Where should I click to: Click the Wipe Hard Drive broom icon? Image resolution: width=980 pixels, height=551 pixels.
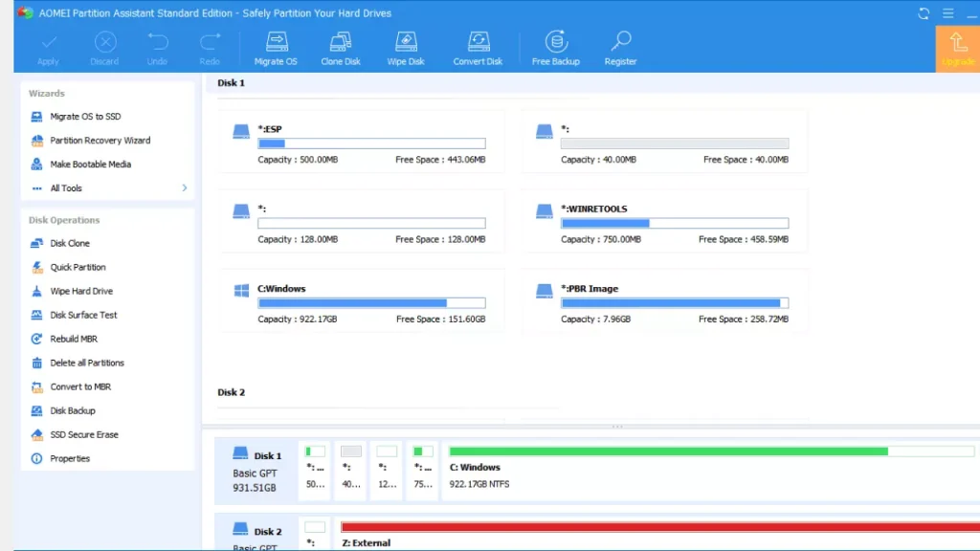coord(37,291)
